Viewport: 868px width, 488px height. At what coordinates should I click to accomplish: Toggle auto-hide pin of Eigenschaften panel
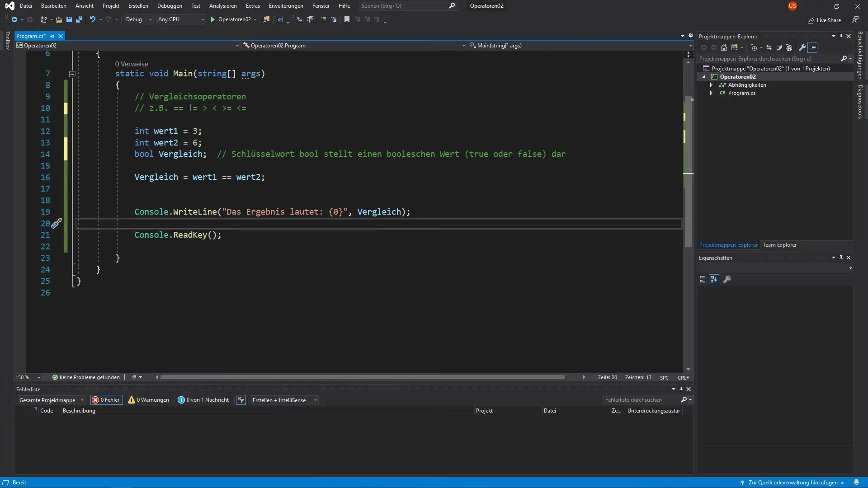841,258
